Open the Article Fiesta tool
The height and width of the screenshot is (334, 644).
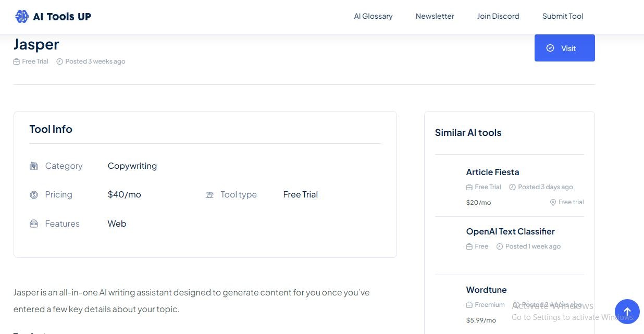(492, 172)
